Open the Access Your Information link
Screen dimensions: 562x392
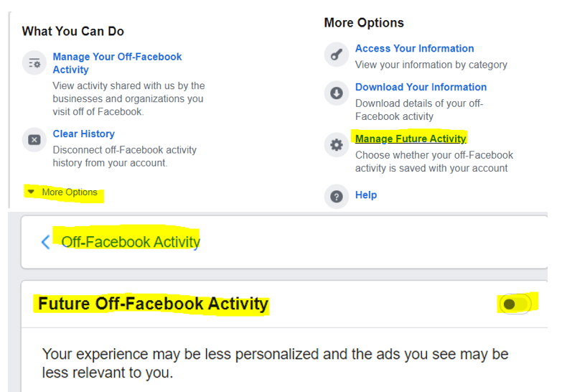pos(414,48)
